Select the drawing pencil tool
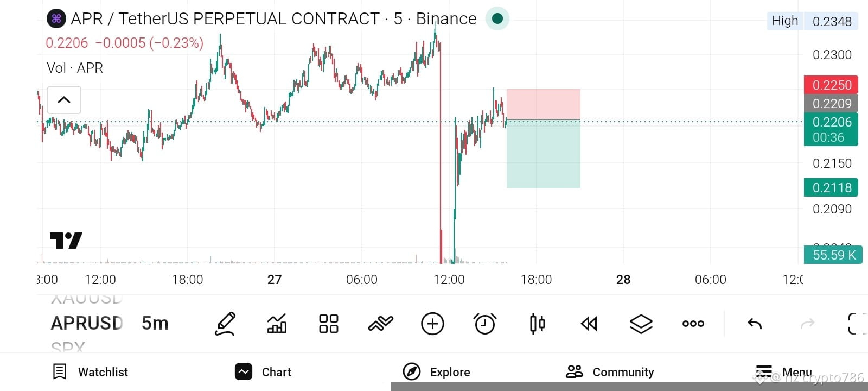The width and height of the screenshot is (868, 391). coord(225,324)
